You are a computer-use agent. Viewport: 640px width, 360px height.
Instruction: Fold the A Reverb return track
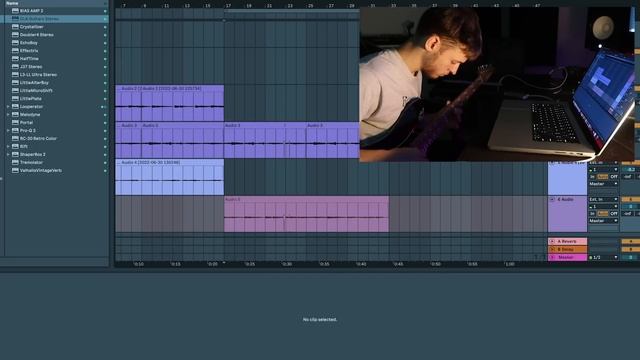[x=552, y=242]
